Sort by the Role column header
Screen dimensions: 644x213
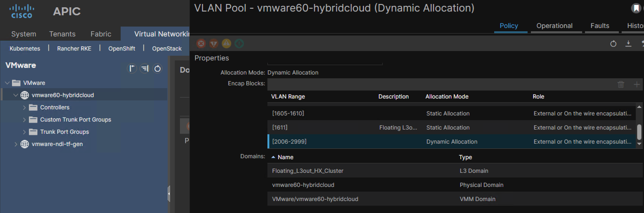coord(538,96)
